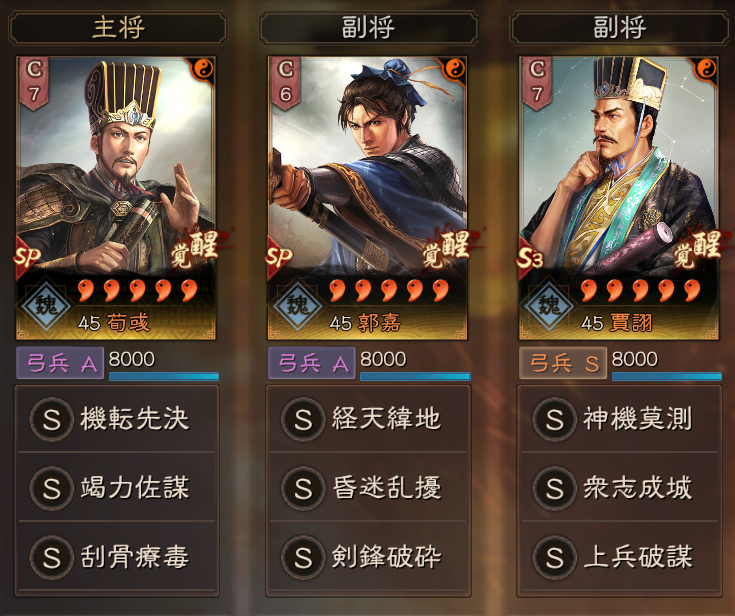
Task: Click the 魏 faction emblem on 賈詡's card
Action: pos(548,306)
